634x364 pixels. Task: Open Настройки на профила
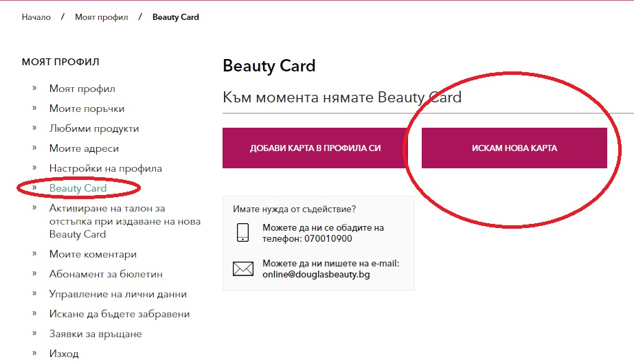tap(106, 168)
